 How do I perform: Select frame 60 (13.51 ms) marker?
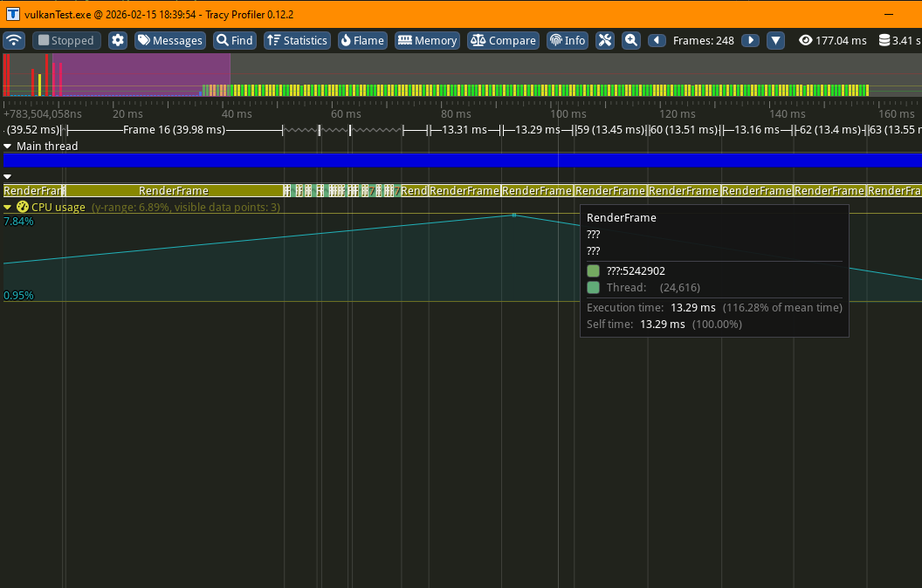pyautogui.click(x=684, y=130)
